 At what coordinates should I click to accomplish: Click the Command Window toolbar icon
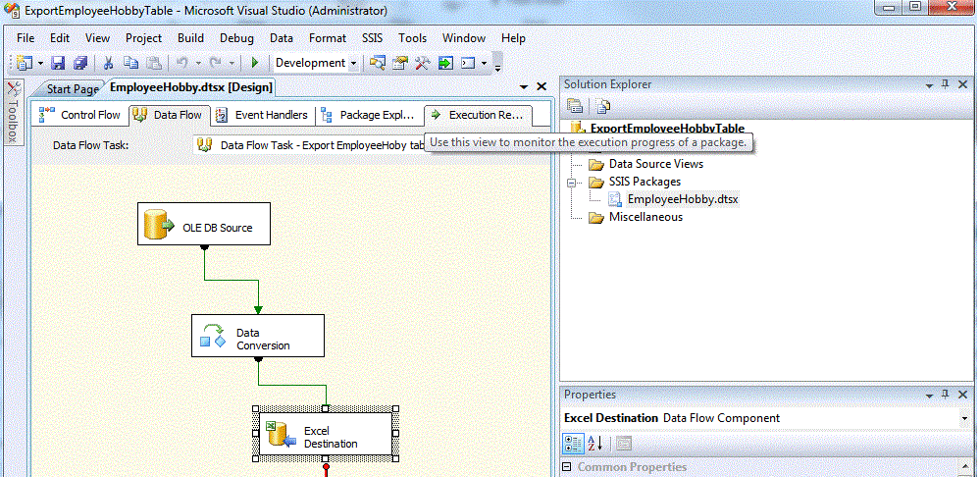(468, 63)
